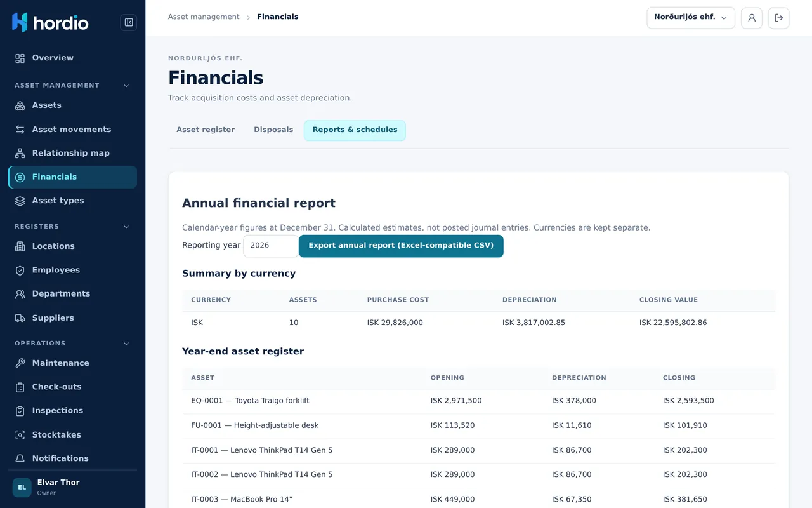Open Overview via its grid icon
812x508 pixels.
[x=20, y=58]
